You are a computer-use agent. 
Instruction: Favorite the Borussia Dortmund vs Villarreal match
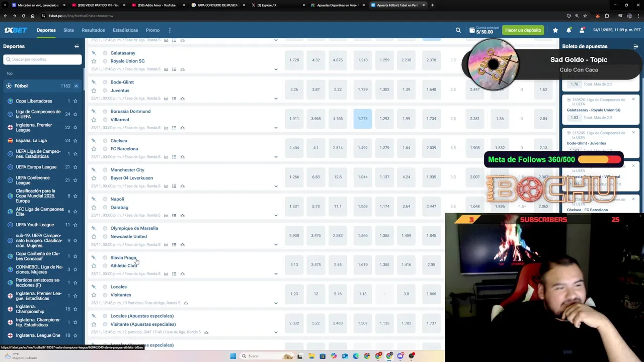94,120
